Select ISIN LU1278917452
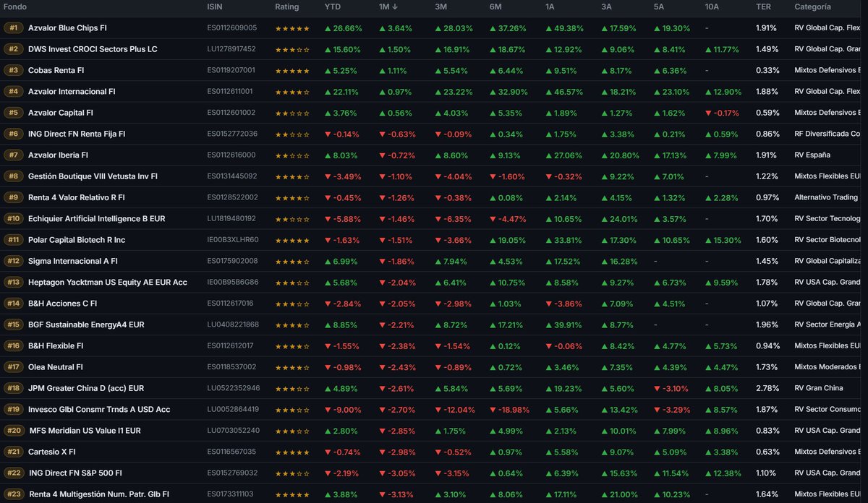Image resolution: width=868 pixels, height=503 pixels. [x=231, y=49]
